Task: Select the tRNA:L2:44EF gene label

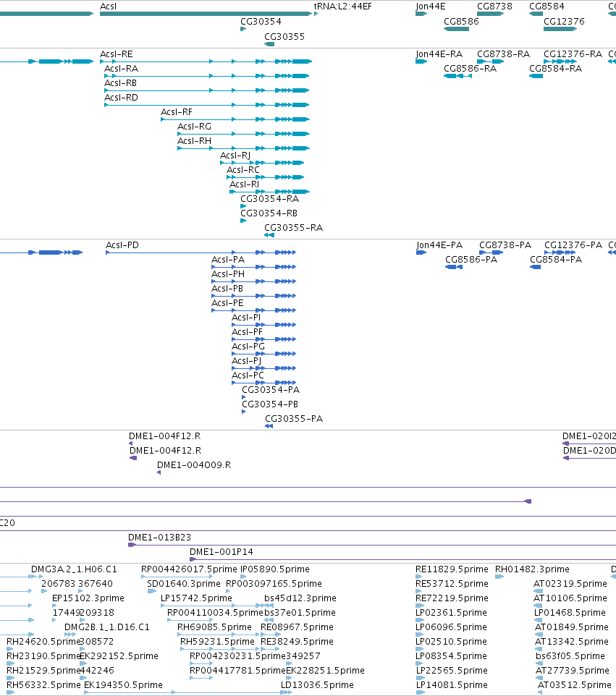Action: click(342, 7)
